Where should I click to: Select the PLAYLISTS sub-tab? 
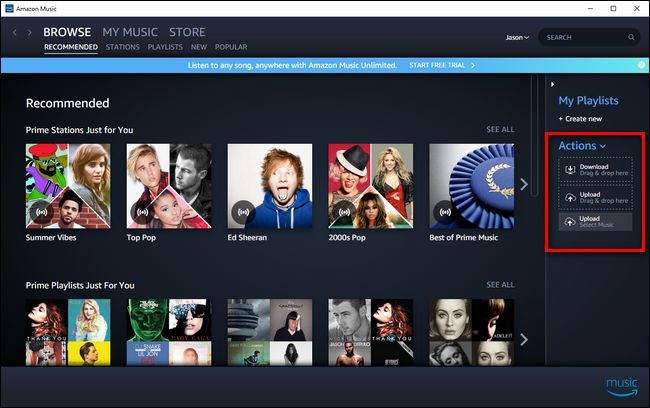pyautogui.click(x=165, y=47)
